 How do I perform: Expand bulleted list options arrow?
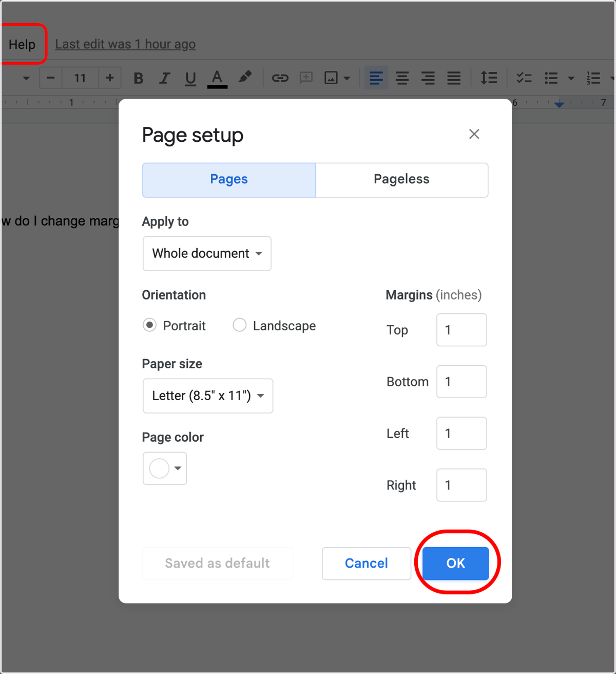(571, 79)
